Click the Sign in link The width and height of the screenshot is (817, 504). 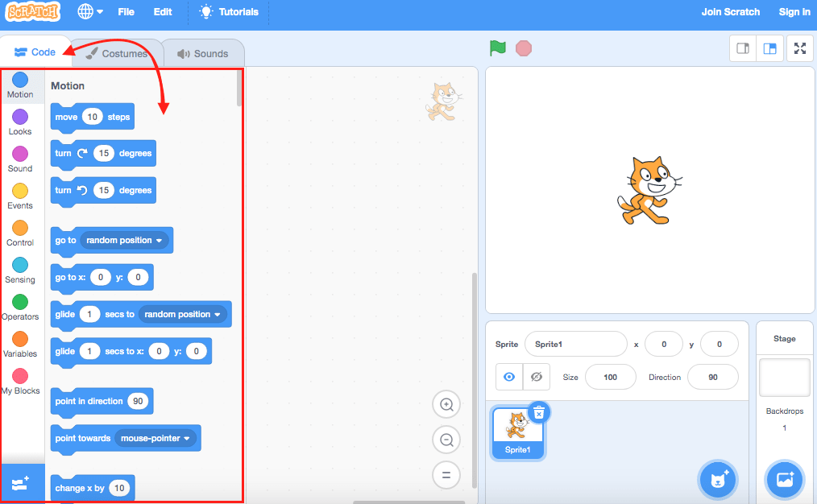794,11
